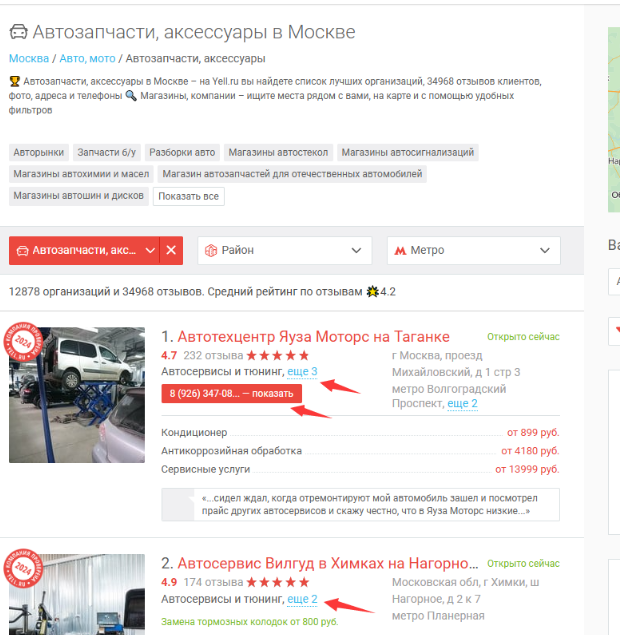Select the Магазины автошин и дисков tag
Viewport: 629px width, 635px height.
click(79, 196)
